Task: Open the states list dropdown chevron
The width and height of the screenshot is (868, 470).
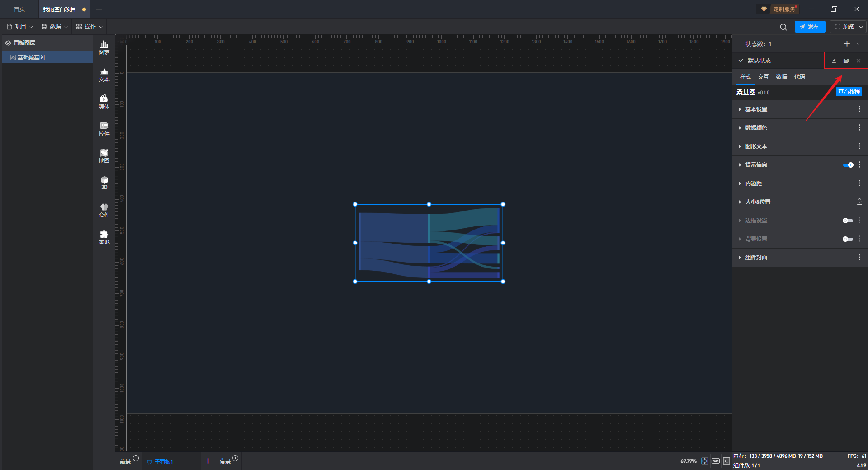Action: [858, 44]
